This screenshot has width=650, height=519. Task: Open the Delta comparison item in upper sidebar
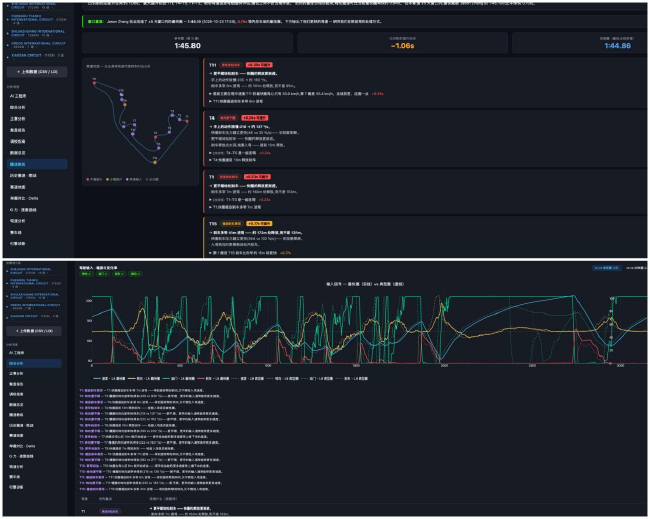click(x=37, y=198)
